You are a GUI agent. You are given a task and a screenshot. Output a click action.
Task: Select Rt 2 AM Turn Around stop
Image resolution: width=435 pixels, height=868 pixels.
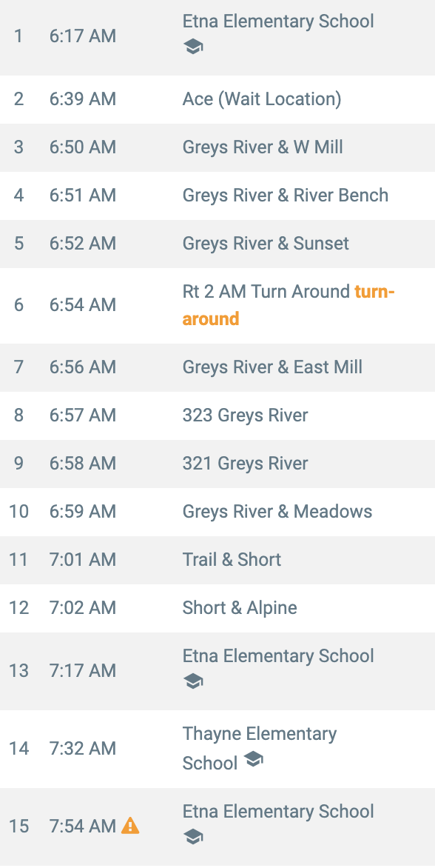click(217, 305)
